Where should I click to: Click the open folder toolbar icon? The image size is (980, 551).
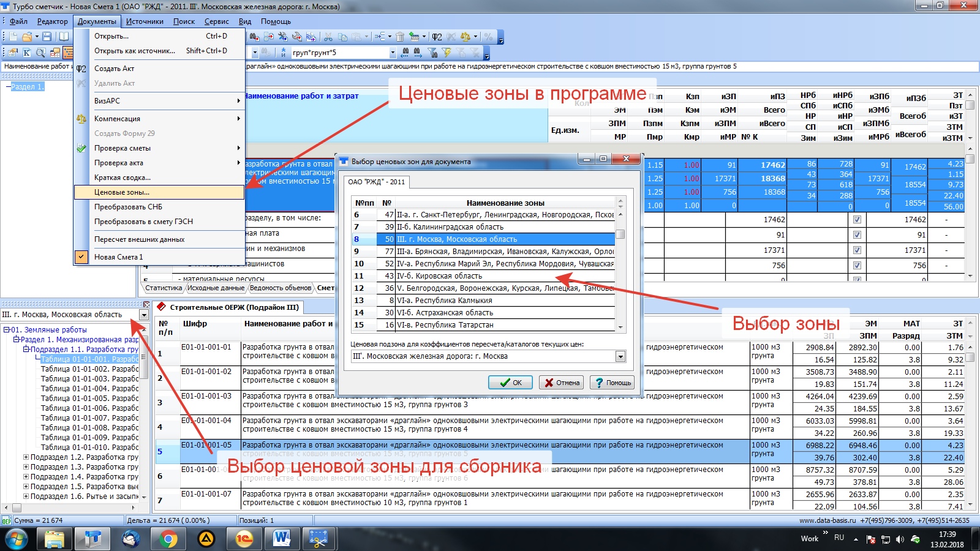26,37
